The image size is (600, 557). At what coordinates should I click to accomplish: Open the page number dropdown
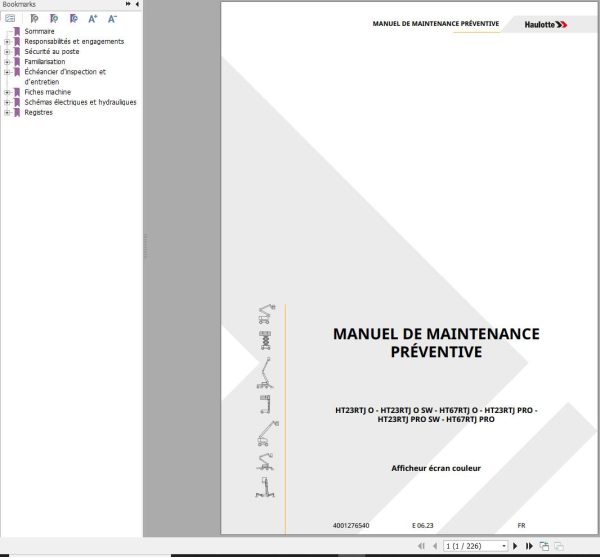504,546
